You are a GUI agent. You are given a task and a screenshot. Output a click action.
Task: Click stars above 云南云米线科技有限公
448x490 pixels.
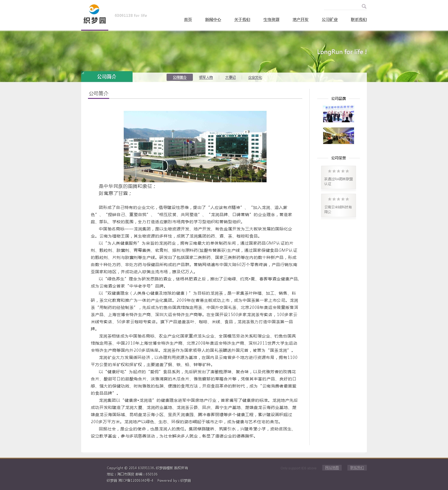pos(338,199)
